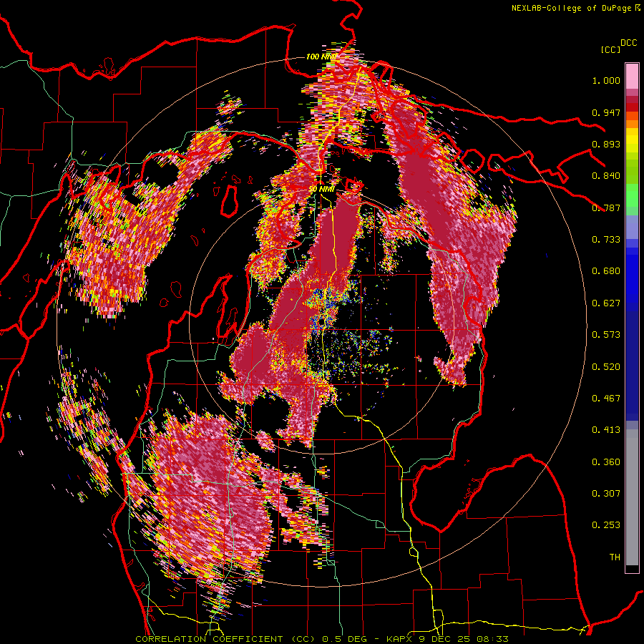Select the 0.253 legend value
The height and width of the screenshot is (644, 644).
pos(606,525)
